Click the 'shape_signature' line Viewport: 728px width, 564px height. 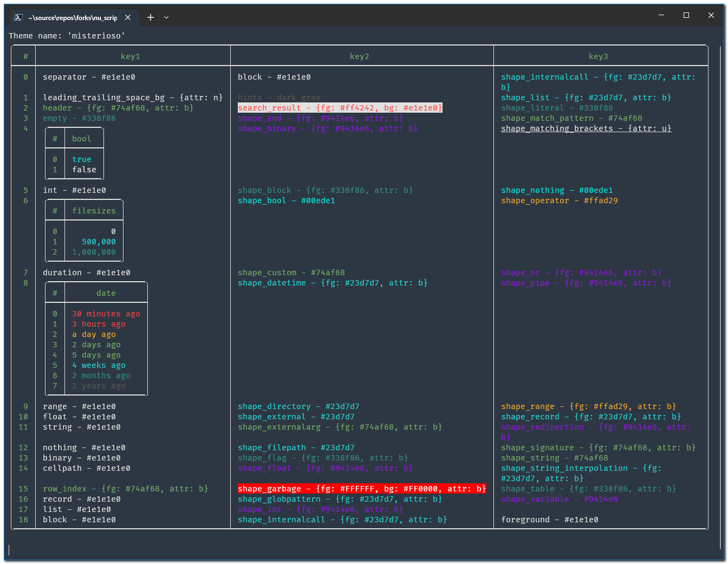[x=599, y=448]
